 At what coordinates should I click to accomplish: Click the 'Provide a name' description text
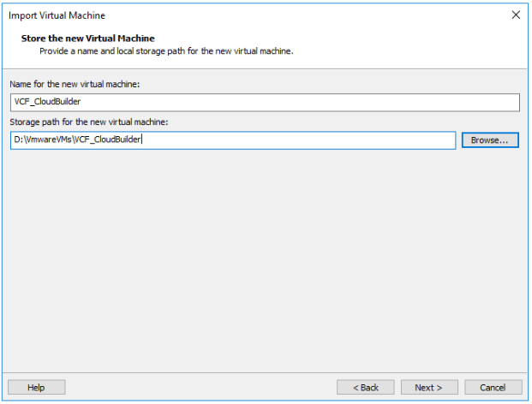pyautogui.click(x=166, y=51)
